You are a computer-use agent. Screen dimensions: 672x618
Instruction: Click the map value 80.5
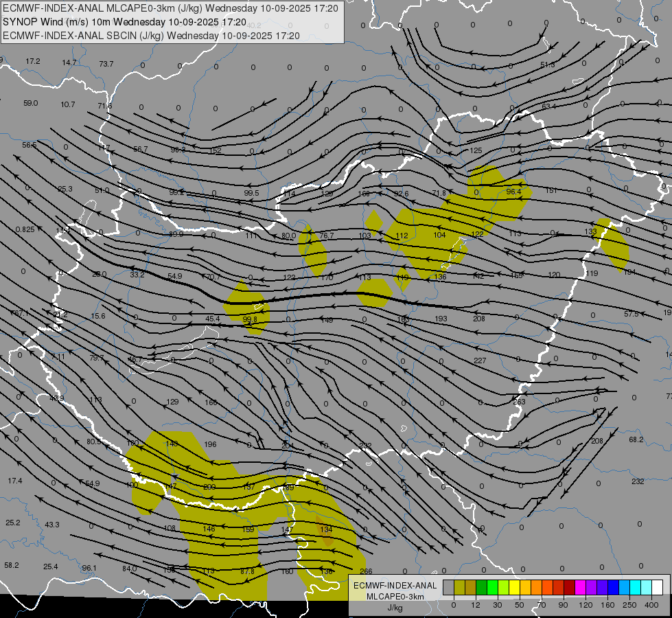point(94,442)
